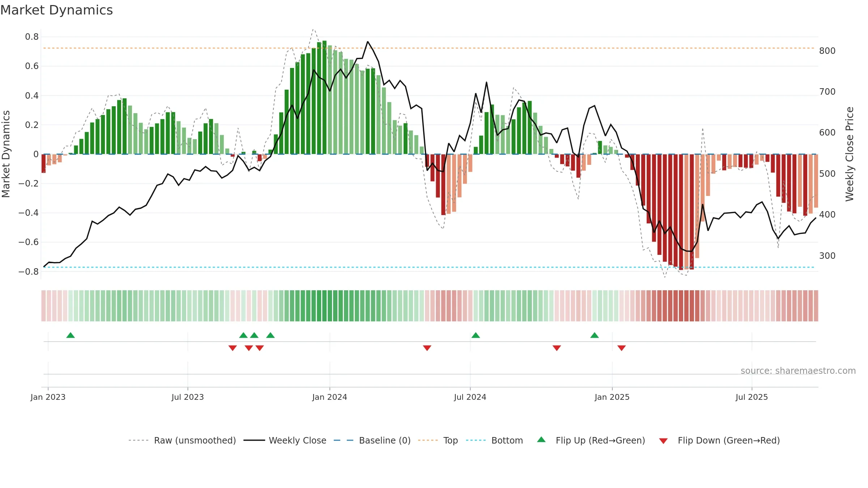868x488 pixels.
Task: Click the red Flip Down triangle legend icon
Action: [x=663, y=441]
